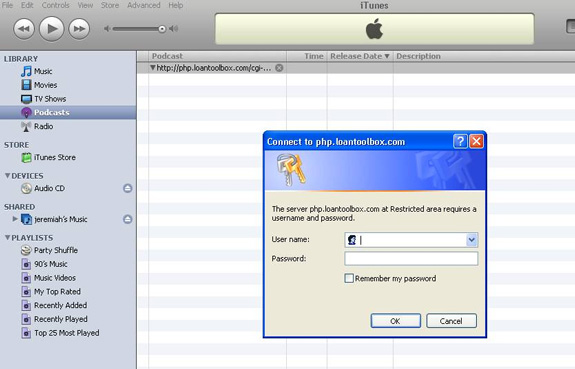Open the Movies library icon
Image resolution: width=575 pixels, height=369 pixels.
coord(26,85)
